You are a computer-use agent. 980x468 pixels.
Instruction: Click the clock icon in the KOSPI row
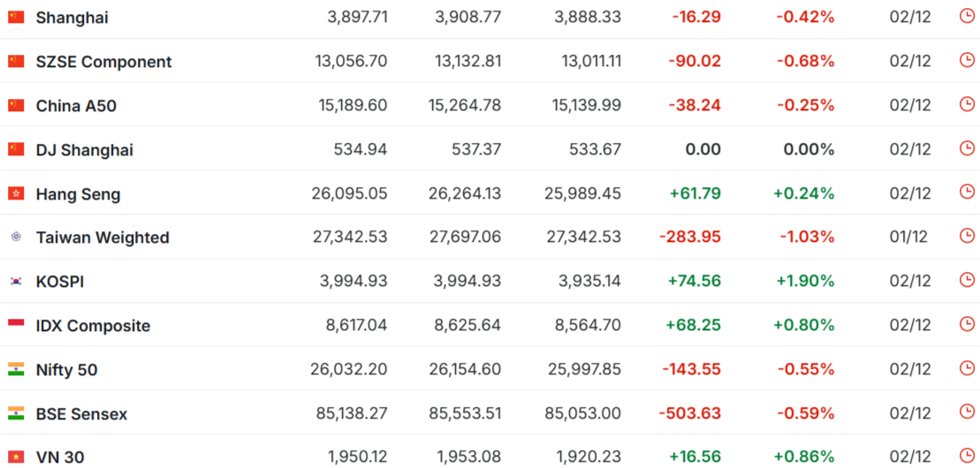click(967, 280)
